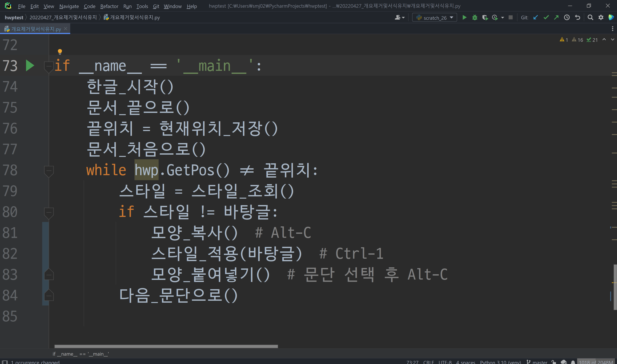Open Search Everywhere magnifier
The image size is (617, 364).
tap(590, 17)
